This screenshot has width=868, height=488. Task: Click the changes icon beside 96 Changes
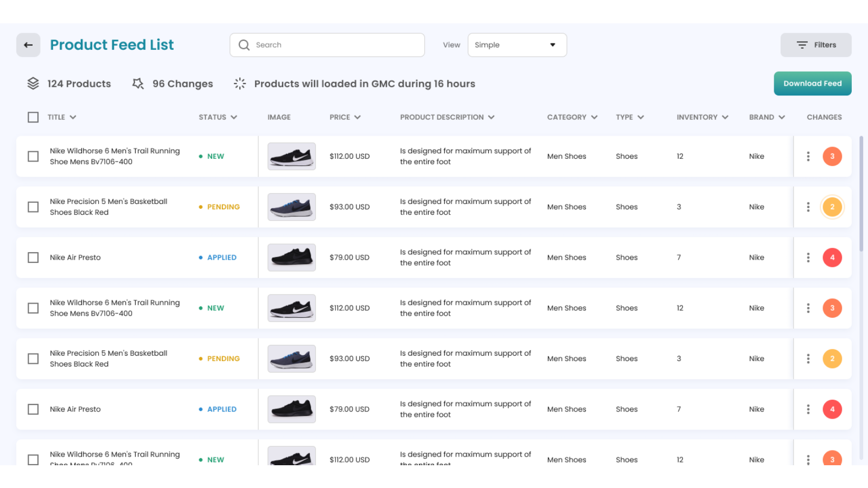[x=138, y=84]
